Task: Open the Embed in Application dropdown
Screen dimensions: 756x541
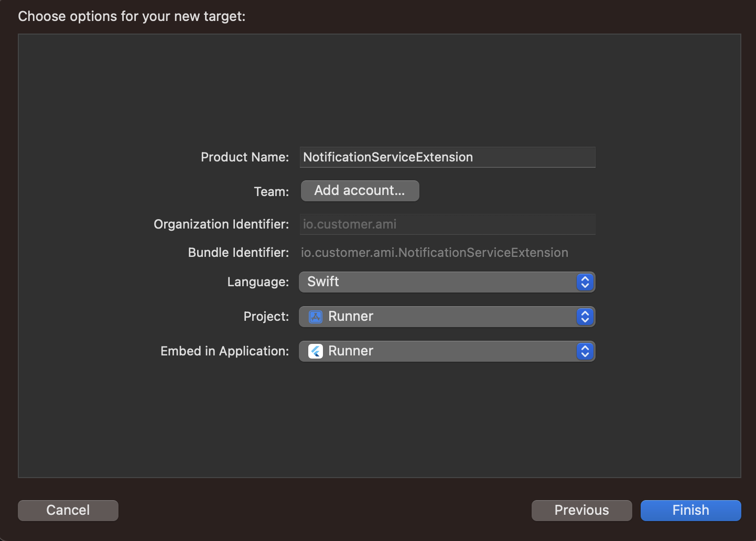Action: pyautogui.click(x=447, y=351)
